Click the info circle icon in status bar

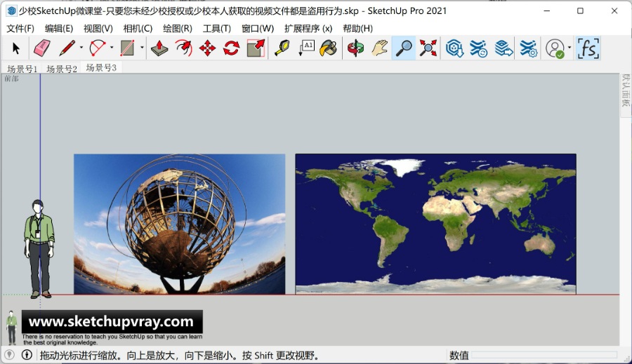[x=27, y=355]
